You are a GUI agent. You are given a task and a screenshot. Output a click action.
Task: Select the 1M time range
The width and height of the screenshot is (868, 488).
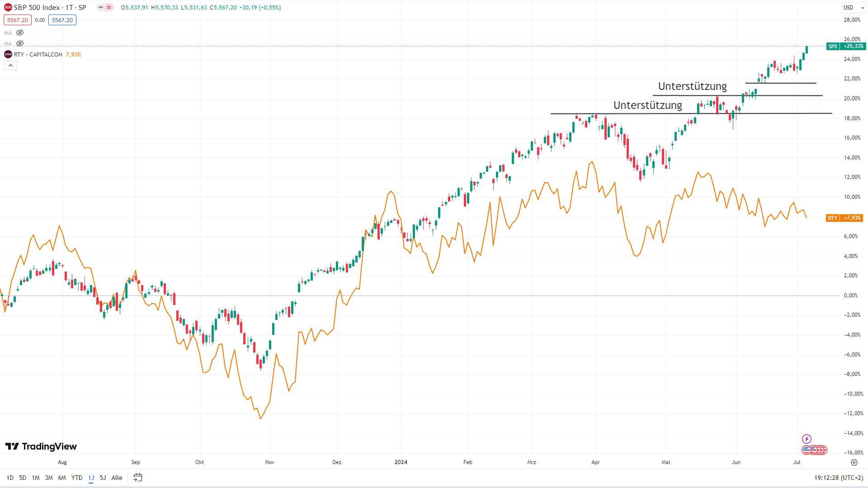click(x=36, y=478)
